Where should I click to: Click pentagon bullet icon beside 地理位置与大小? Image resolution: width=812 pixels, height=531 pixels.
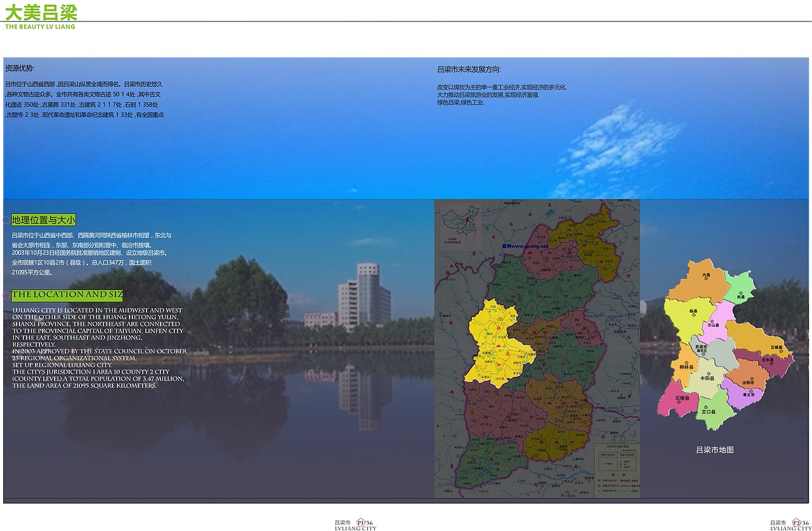click(x=6, y=220)
